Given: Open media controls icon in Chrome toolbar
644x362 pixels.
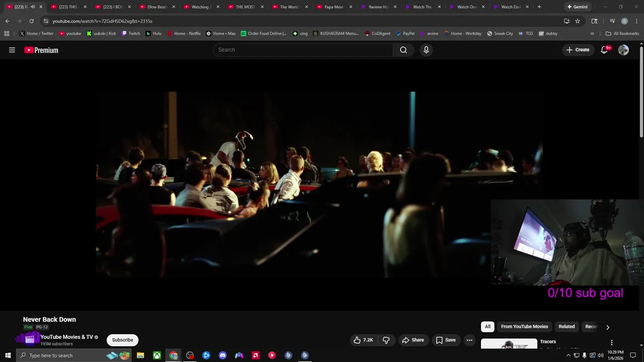Looking at the screenshot, I should tap(612, 21).
